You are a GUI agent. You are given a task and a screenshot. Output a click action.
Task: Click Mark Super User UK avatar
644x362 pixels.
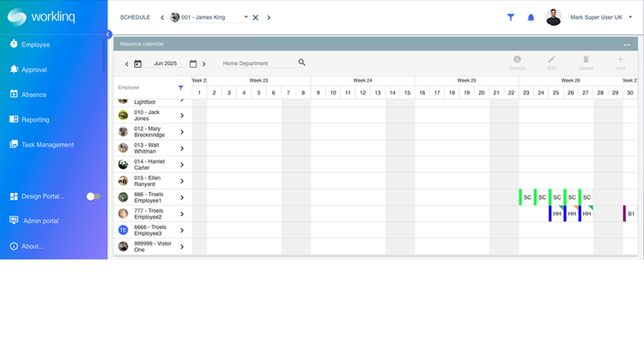tap(554, 17)
